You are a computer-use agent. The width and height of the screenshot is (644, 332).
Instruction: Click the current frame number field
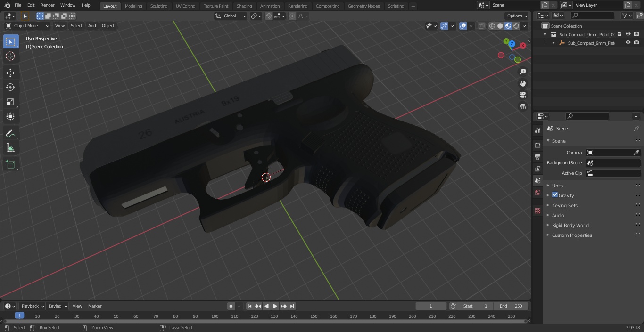click(431, 306)
